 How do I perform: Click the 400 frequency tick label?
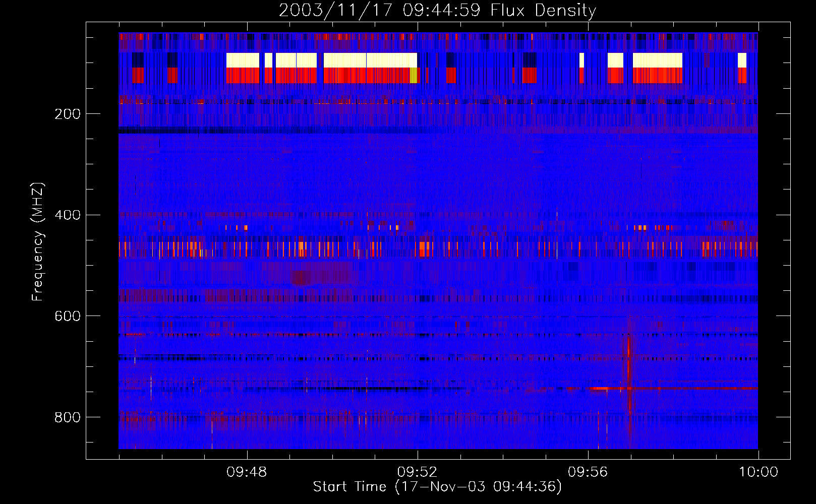[x=68, y=215]
